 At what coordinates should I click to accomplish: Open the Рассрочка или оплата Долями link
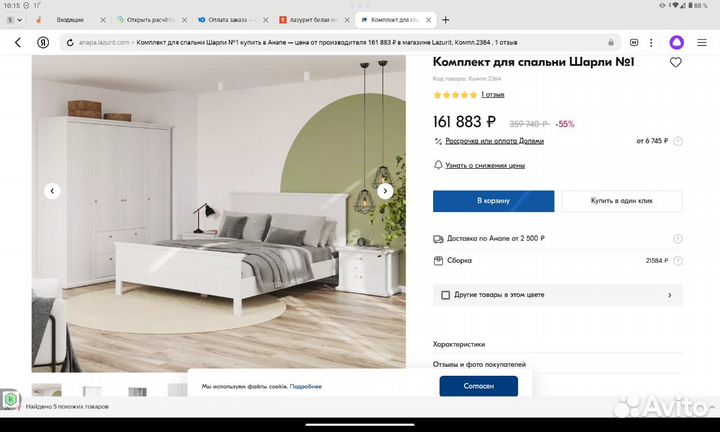pyautogui.click(x=494, y=141)
